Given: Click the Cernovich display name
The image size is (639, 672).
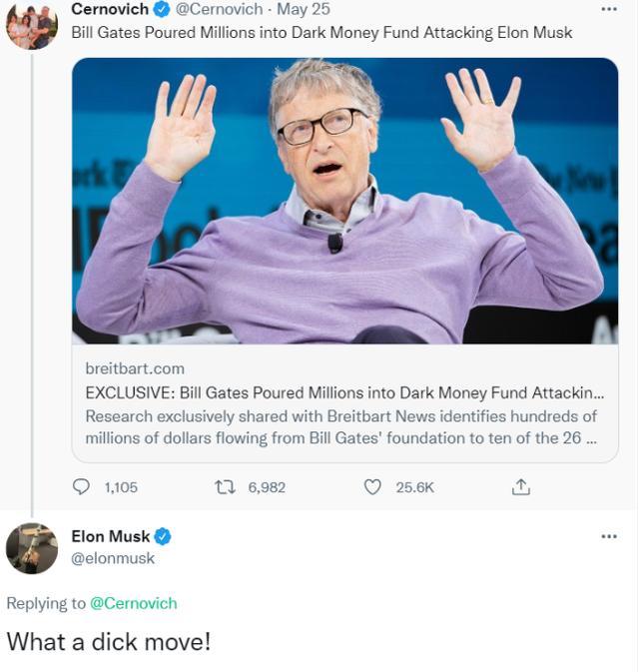Looking at the screenshot, I should [110, 10].
